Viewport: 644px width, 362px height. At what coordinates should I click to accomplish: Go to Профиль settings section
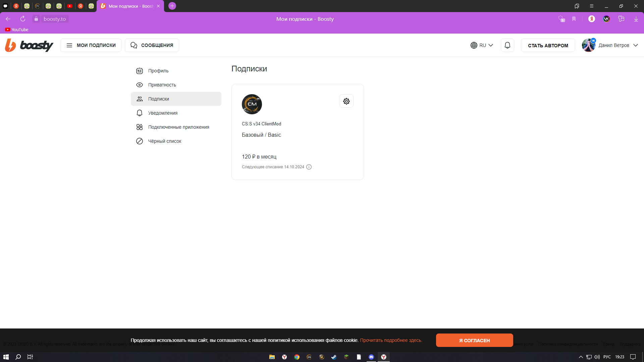[x=158, y=71]
